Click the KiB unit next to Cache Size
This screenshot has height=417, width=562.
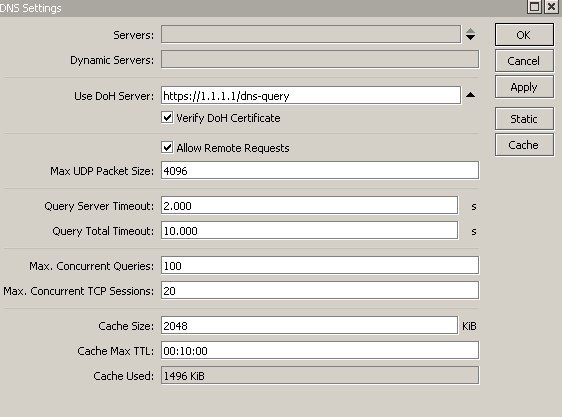pyautogui.click(x=469, y=326)
